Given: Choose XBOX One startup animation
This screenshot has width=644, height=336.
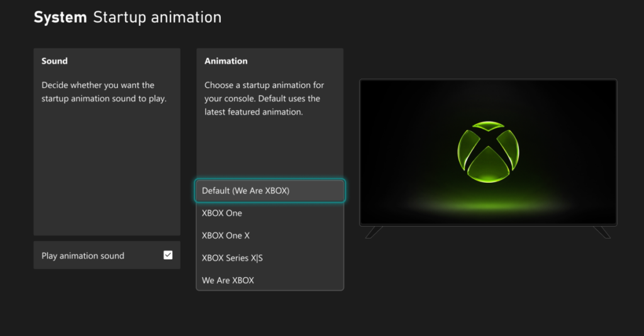Looking at the screenshot, I should (270, 213).
